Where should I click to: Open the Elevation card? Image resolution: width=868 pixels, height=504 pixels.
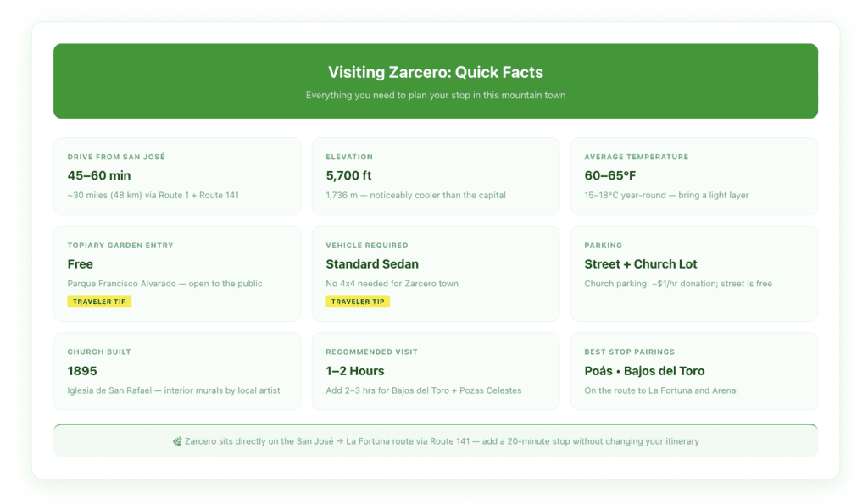[436, 175]
